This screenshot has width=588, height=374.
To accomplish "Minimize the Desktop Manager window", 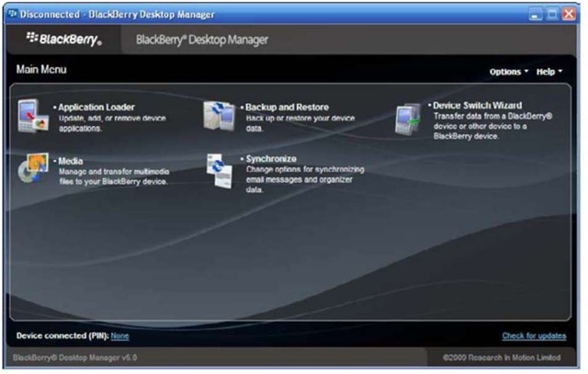I will pyautogui.click(x=535, y=15).
